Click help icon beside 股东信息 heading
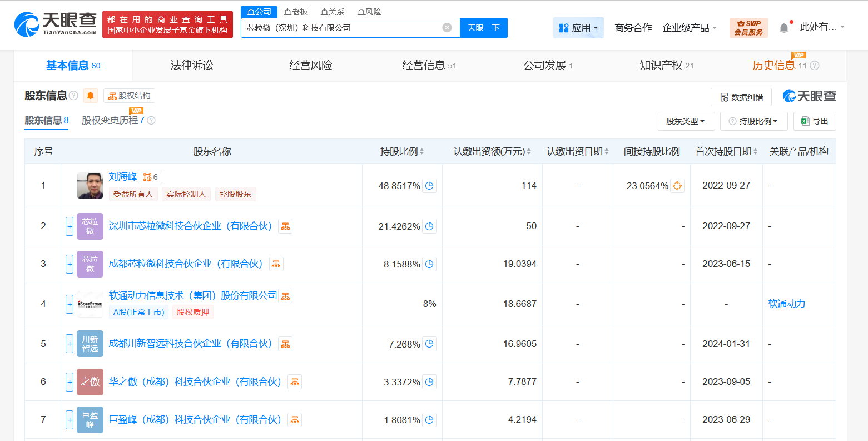Image resolution: width=868 pixels, height=441 pixels. (x=73, y=96)
